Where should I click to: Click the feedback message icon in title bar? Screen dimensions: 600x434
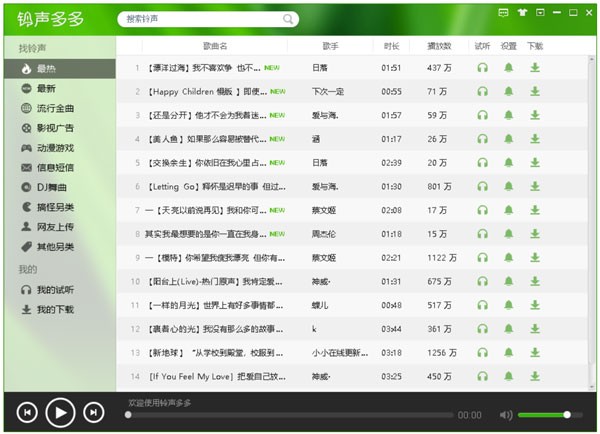click(x=503, y=13)
